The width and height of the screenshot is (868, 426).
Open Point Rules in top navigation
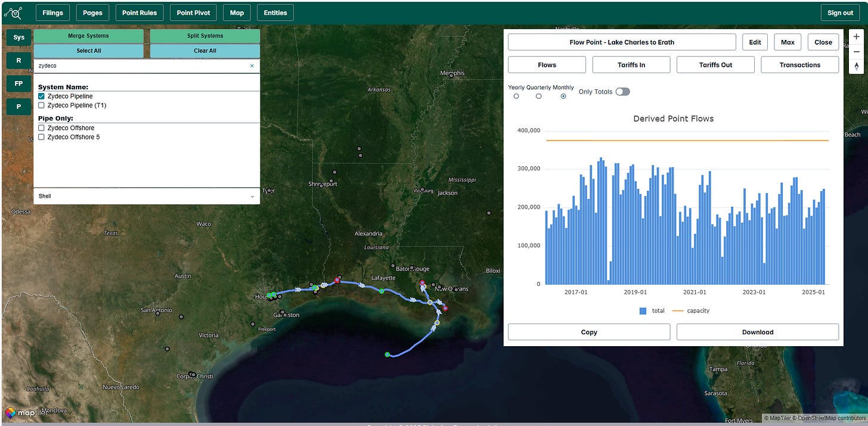139,13
